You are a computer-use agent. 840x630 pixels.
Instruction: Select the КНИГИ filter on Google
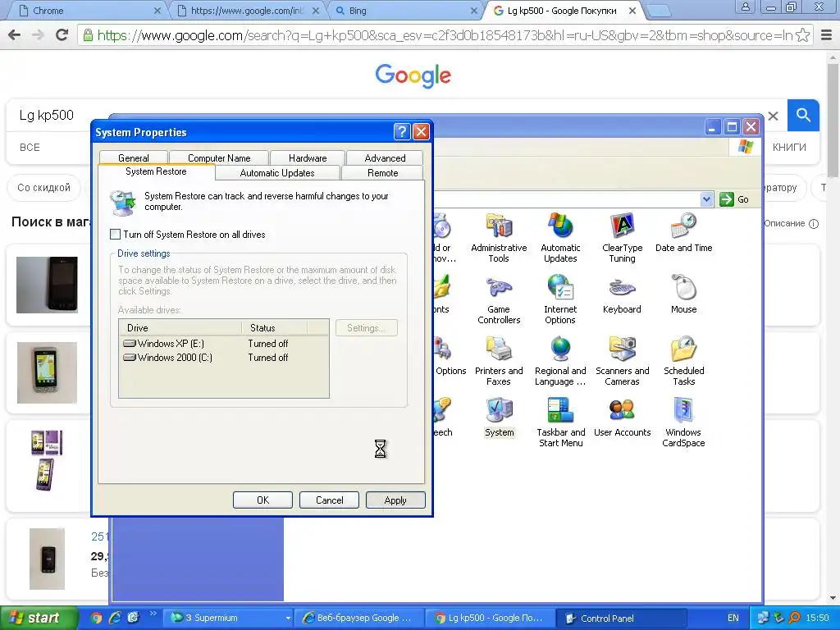[x=789, y=148]
